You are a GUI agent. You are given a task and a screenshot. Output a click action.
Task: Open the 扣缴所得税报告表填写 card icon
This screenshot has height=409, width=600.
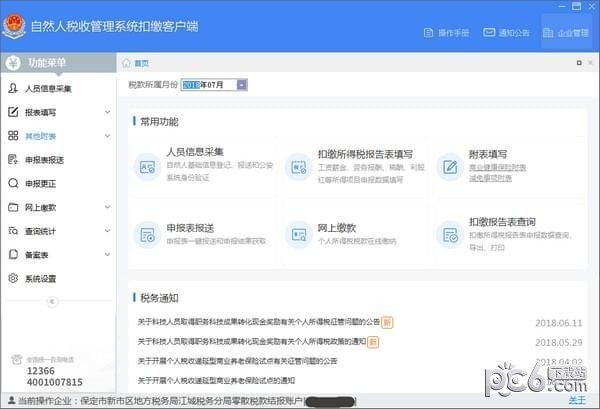tap(298, 166)
